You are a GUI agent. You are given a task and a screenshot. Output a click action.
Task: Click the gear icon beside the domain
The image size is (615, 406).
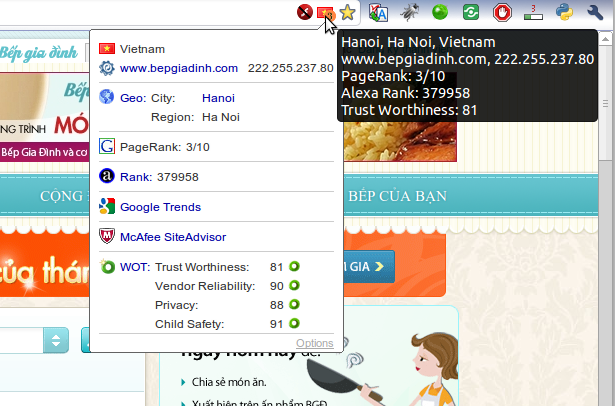click(x=107, y=68)
